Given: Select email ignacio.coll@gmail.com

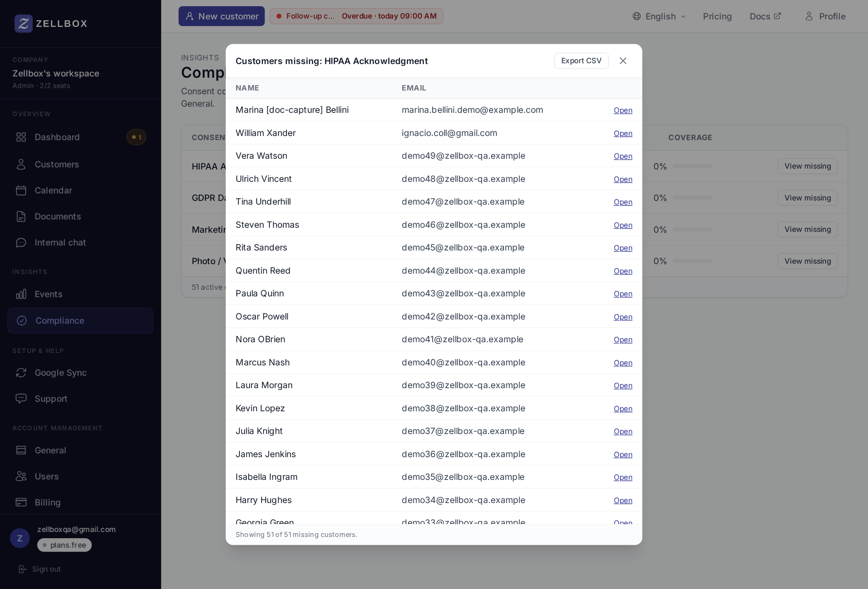Looking at the screenshot, I should point(449,133).
